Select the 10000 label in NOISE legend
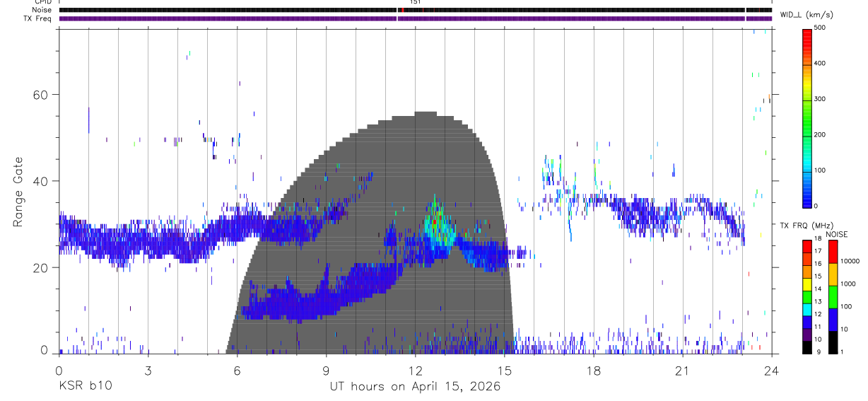 pyautogui.click(x=850, y=261)
